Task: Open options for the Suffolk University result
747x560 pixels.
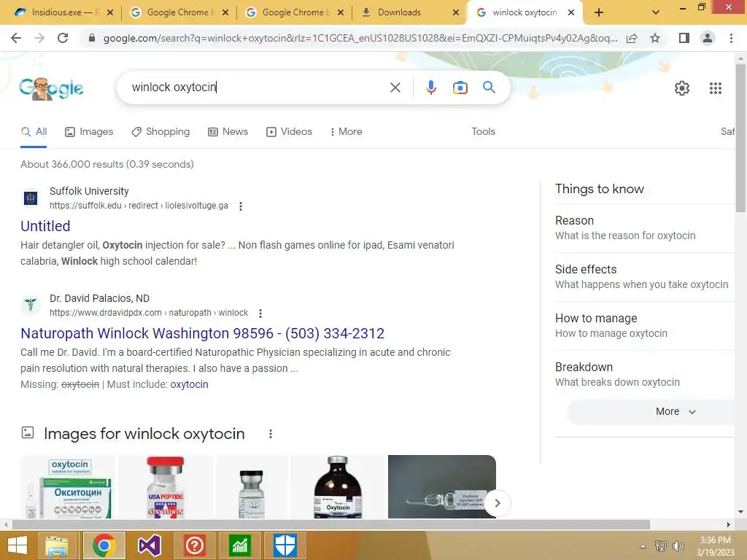Action: pos(241,206)
